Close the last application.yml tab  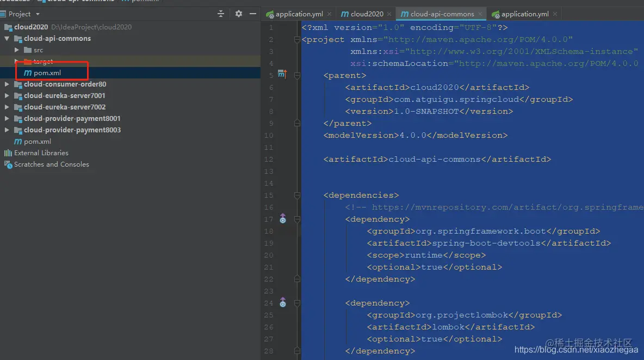(555, 14)
